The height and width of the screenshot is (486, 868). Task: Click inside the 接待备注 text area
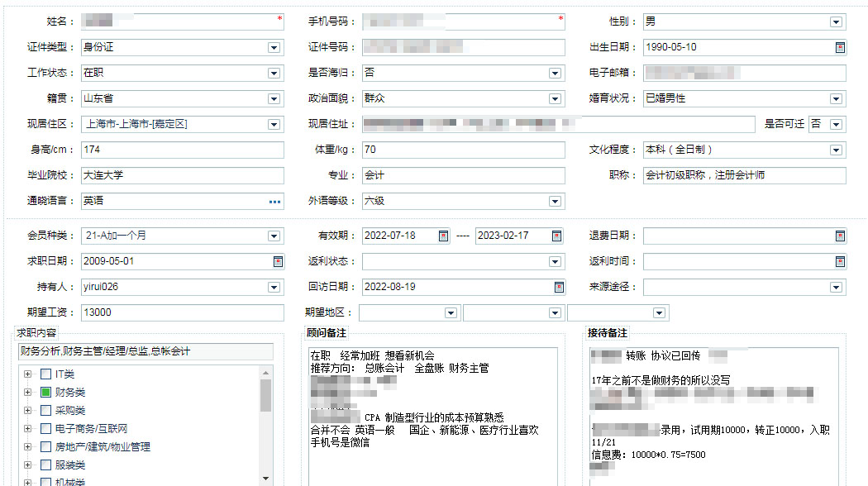click(714, 417)
